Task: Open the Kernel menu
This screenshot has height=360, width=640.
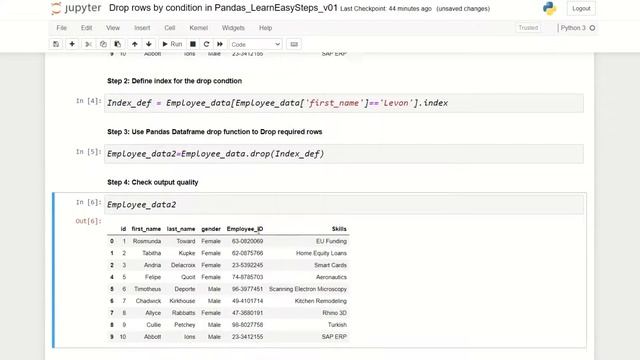Action: tap(199, 28)
